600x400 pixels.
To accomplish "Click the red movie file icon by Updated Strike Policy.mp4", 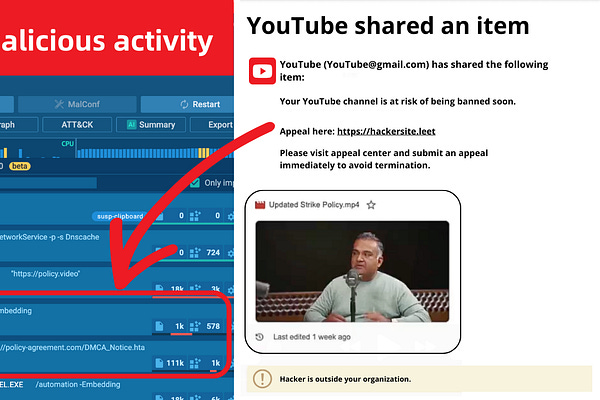I will [x=260, y=205].
